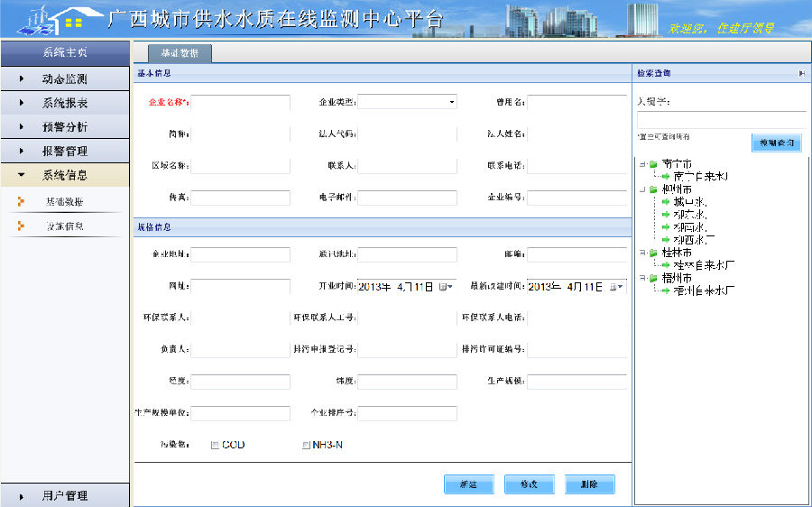Collapse the 柳州市 tree node
812x507 pixels.
click(641, 189)
